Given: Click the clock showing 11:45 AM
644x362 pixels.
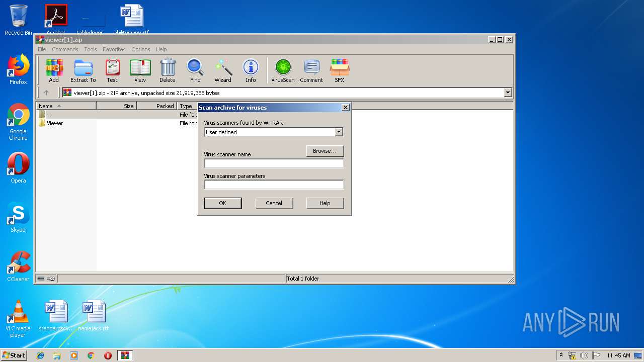Looking at the screenshot, I should coord(618,355).
